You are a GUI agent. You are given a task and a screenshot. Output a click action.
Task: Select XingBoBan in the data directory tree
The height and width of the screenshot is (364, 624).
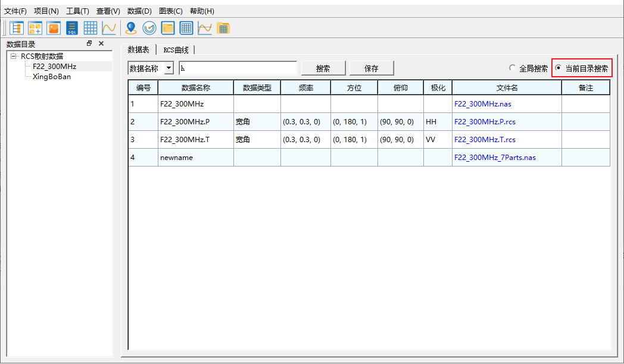click(x=52, y=77)
